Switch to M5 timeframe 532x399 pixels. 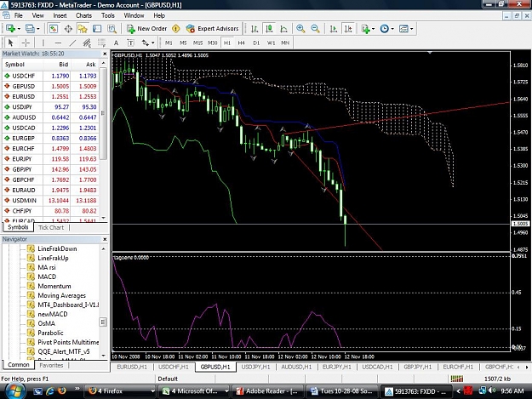(183, 43)
